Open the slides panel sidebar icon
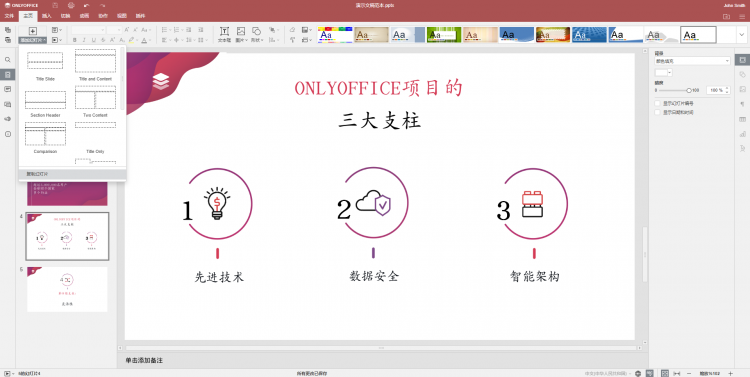Screen dimensions: 750x377 (x=8, y=75)
